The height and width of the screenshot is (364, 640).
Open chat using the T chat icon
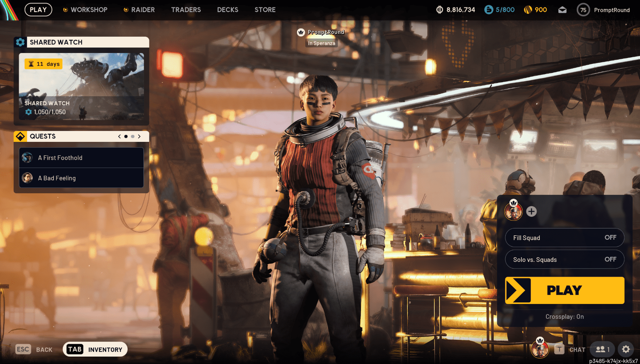coord(560,350)
